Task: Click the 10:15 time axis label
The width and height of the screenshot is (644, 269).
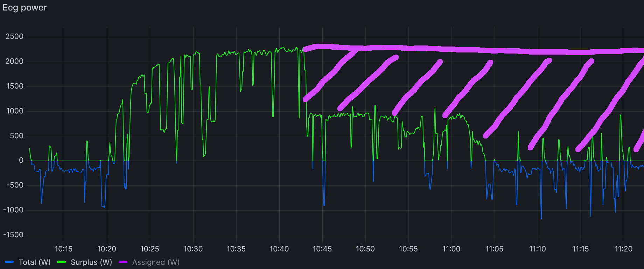Action: tap(63, 249)
